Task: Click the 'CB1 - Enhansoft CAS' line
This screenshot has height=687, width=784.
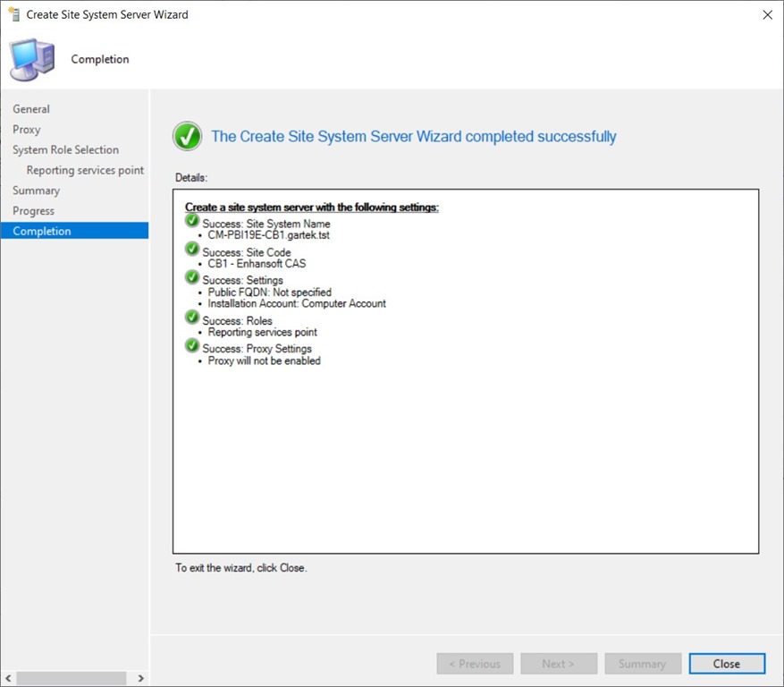Action: click(257, 264)
